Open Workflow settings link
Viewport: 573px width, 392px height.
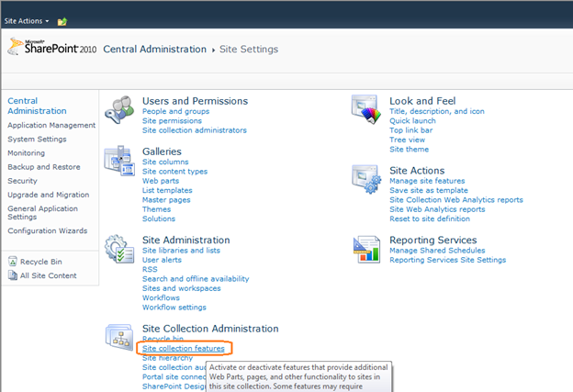174,308
